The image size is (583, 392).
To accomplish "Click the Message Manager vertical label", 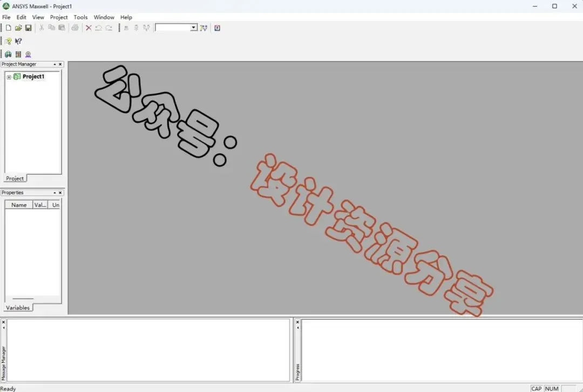I will (x=4, y=363).
